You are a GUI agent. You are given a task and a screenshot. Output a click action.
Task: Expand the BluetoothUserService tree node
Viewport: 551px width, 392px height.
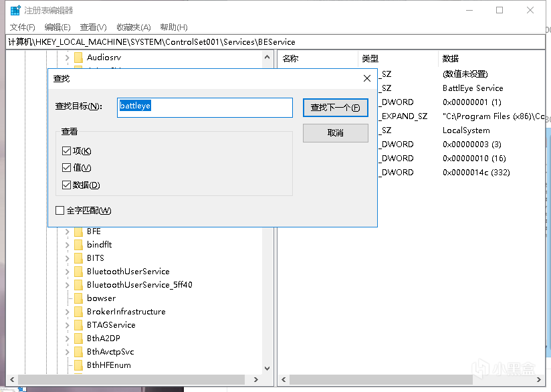point(66,272)
